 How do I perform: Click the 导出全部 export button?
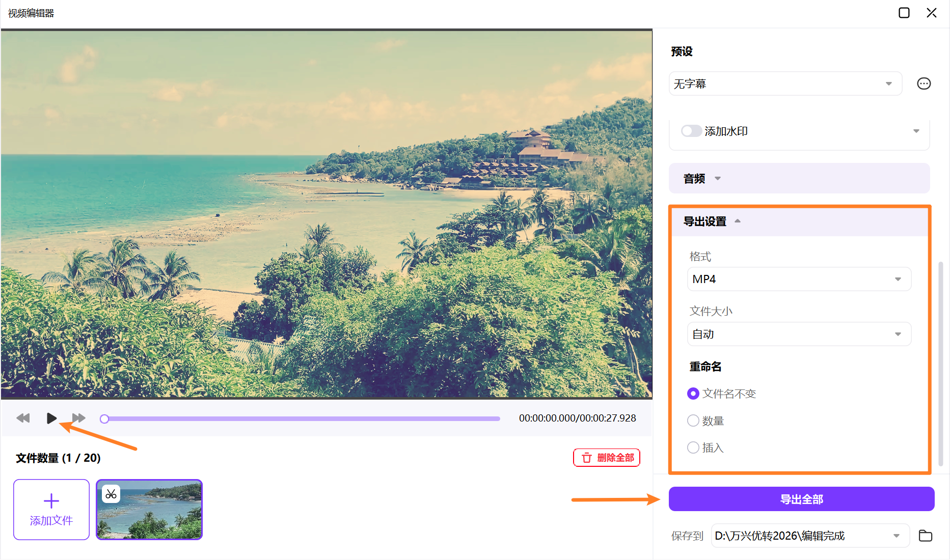coord(801,499)
